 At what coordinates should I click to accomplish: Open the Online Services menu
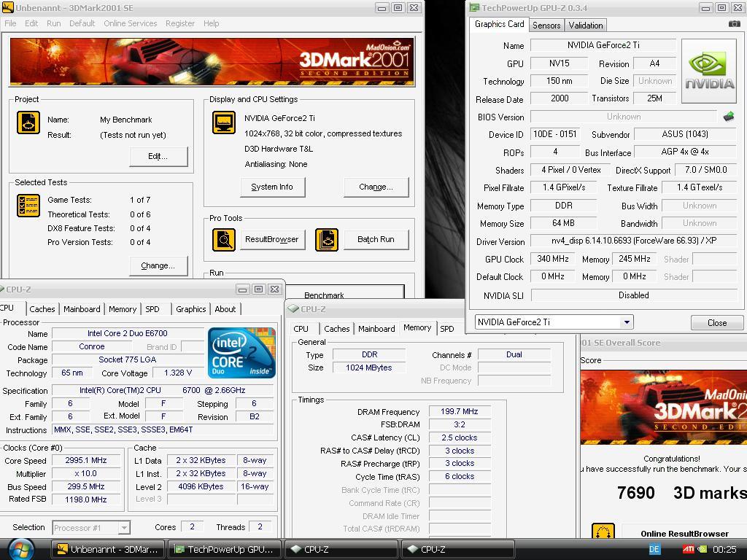click(130, 23)
